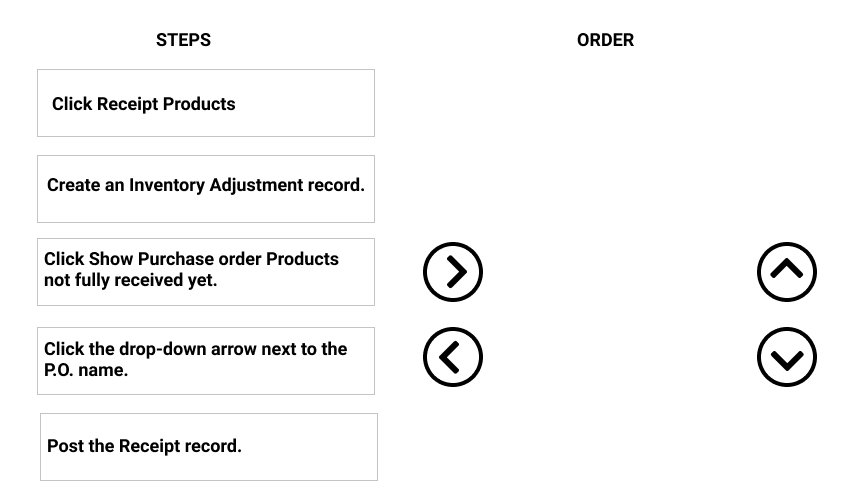Click the STEPS column heading
This screenshot has height=491, width=859.
pyautogui.click(x=183, y=40)
